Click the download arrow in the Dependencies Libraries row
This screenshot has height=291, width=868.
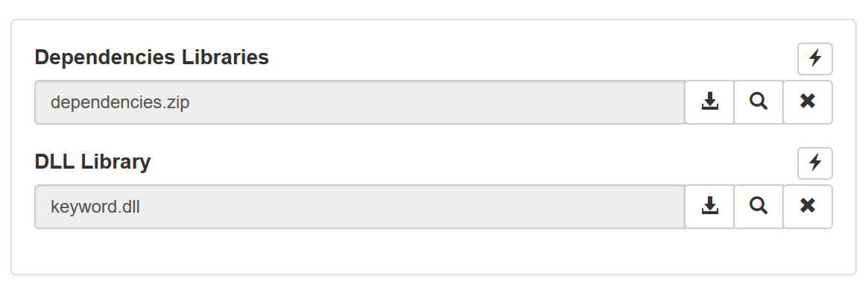(710, 102)
